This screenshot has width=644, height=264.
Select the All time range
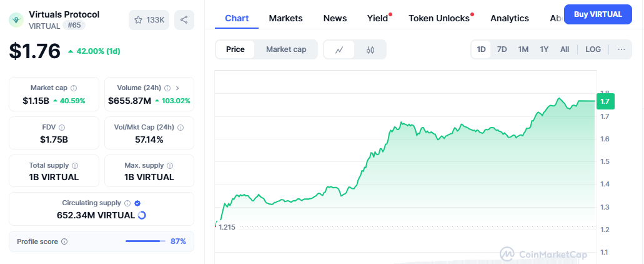[565, 49]
